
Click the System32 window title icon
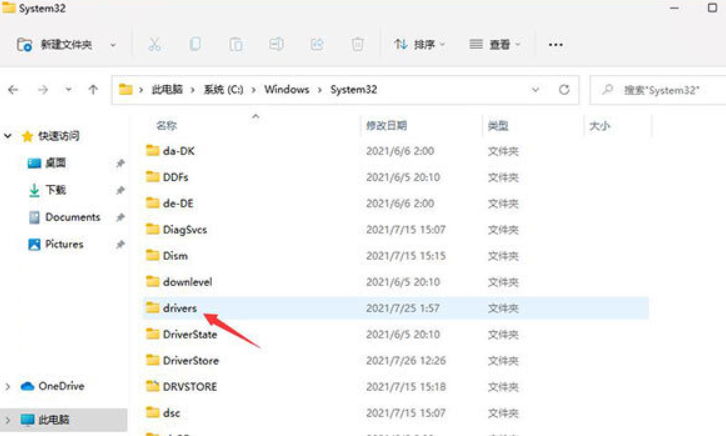pyautogui.click(x=8, y=8)
